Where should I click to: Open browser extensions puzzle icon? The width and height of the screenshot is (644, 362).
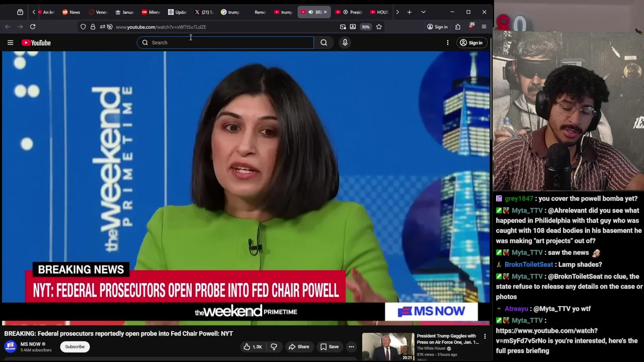tap(458, 27)
